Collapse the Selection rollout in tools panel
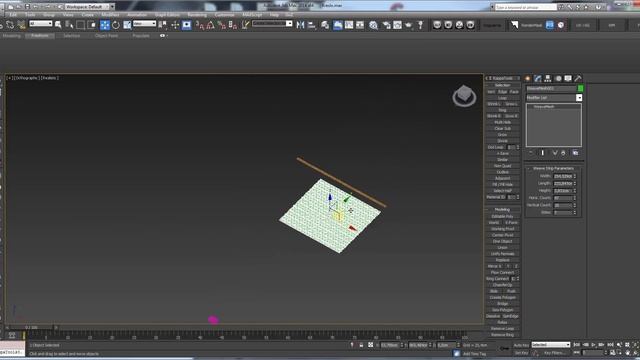 pyautogui.click(x=502, y=85)
